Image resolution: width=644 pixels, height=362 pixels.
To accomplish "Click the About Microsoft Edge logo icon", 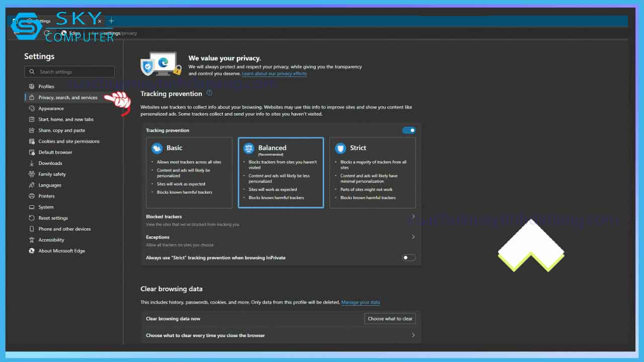I will [x=32, y=251].
